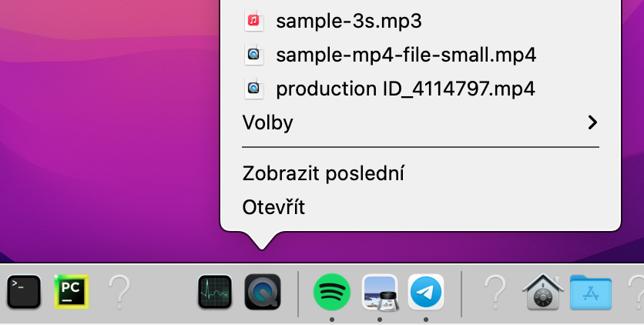Click the dock divider left of Spotify
This screenshot has height=325, width=644.
[298, 293]
